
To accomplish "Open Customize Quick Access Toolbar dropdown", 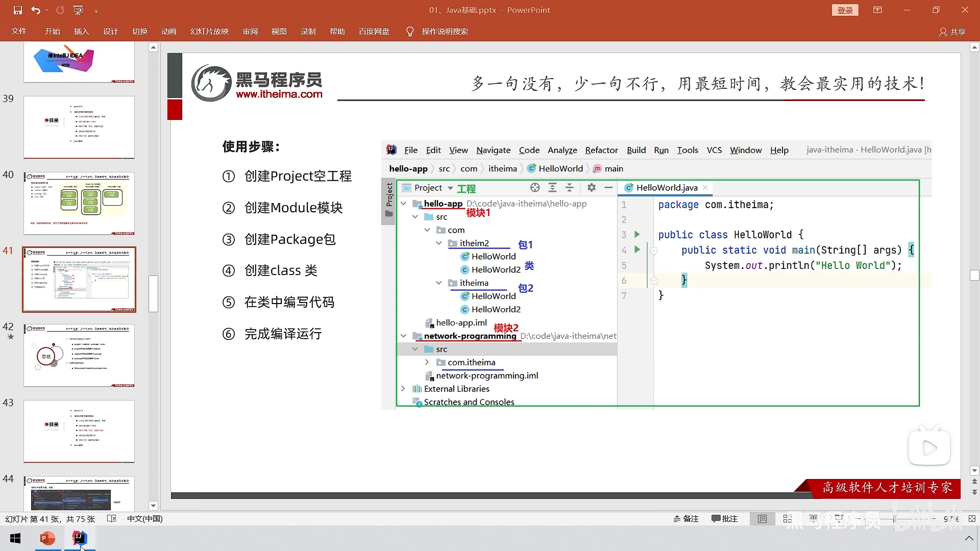I will pyautogui.click(x=96, y=10).
